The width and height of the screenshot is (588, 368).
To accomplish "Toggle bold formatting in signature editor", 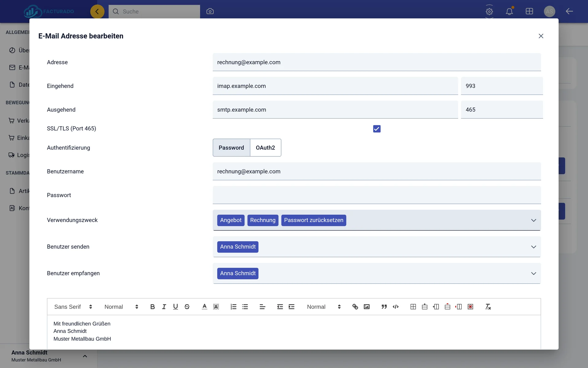I will click(x=153, y=307).
